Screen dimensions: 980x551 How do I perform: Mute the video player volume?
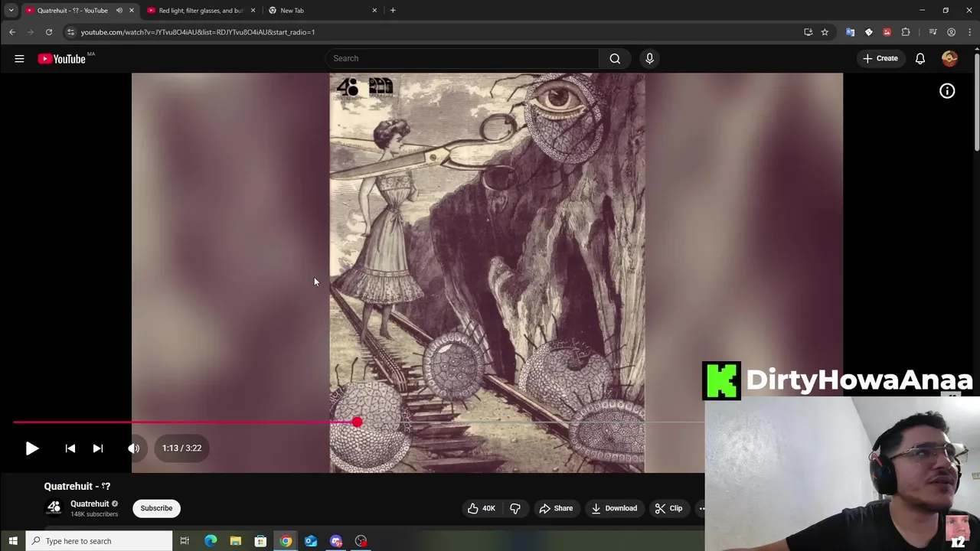click(134, 448)
